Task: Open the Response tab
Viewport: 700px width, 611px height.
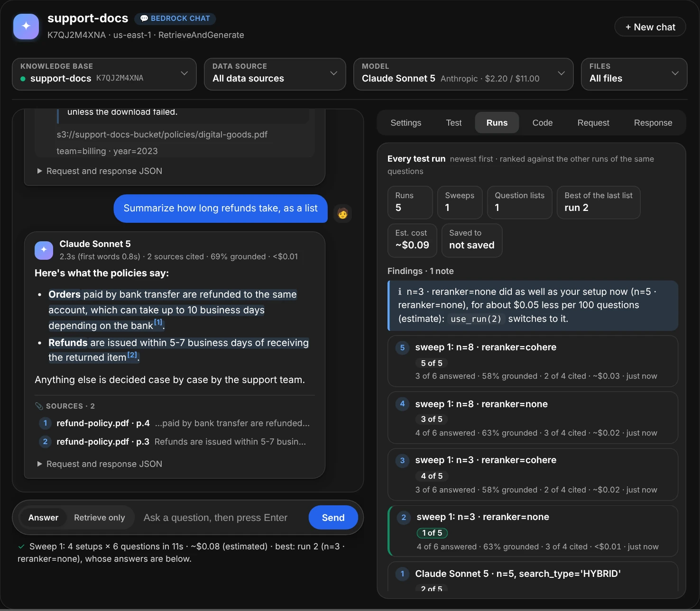Action: click(653, 123)
